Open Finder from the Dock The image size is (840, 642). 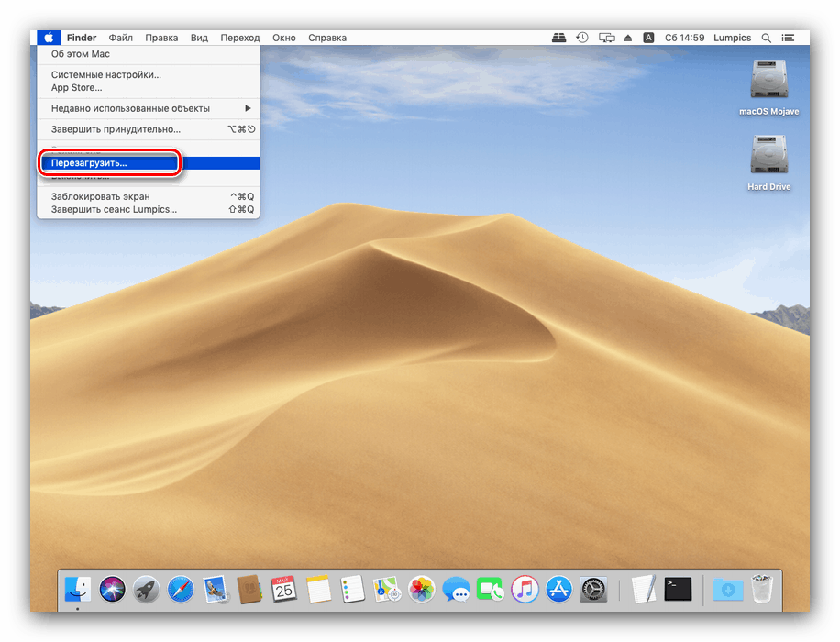(x=78, y=590)
